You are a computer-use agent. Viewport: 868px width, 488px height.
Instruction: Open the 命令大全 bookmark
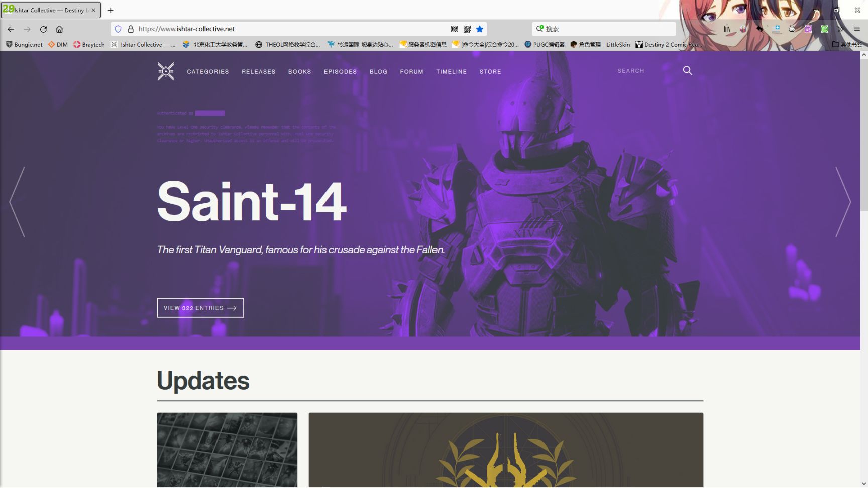tap(486, 44)
